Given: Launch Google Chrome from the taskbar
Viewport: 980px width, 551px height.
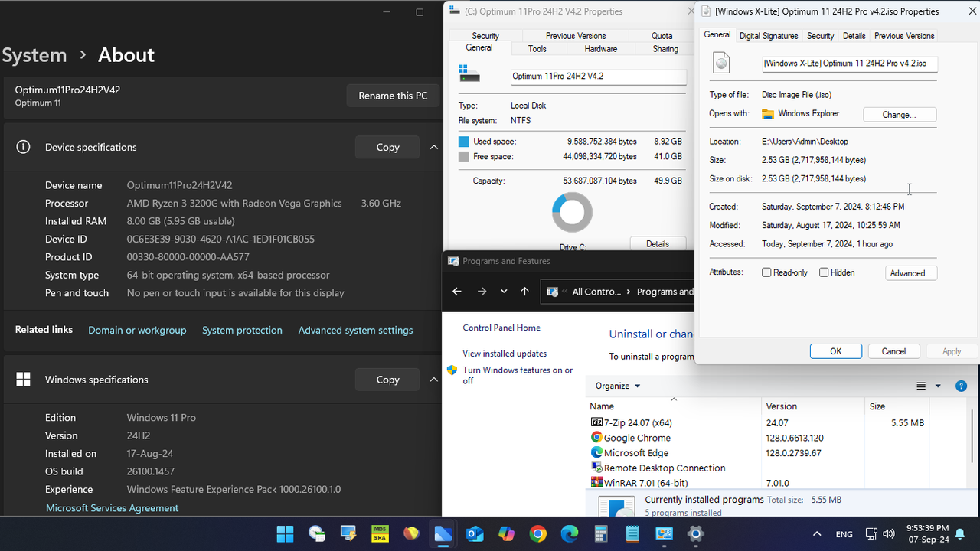Looking at the screenshot, I should coord(537,533).
